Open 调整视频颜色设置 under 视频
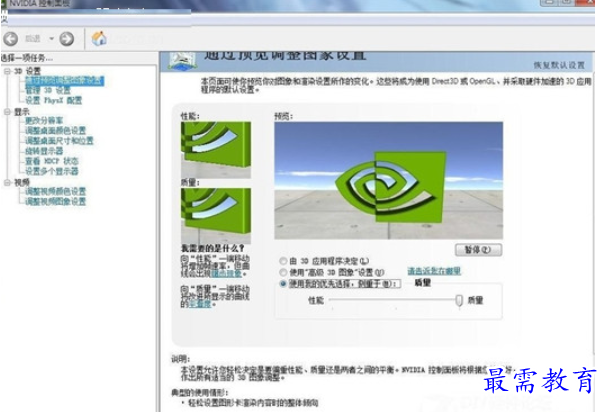The height and width of the screenshot is (412, 605). [x=56, y=191]
